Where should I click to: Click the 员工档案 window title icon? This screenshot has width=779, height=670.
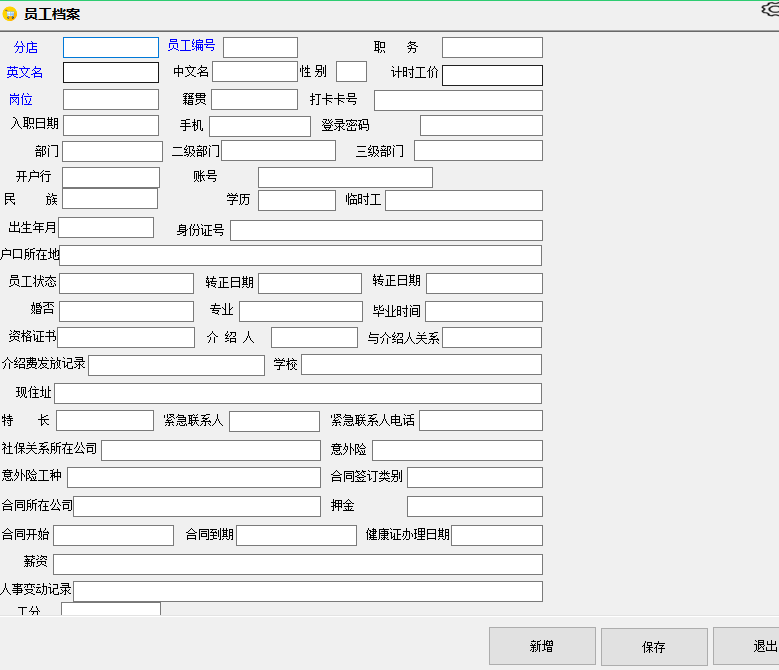(x=10, y=14)
